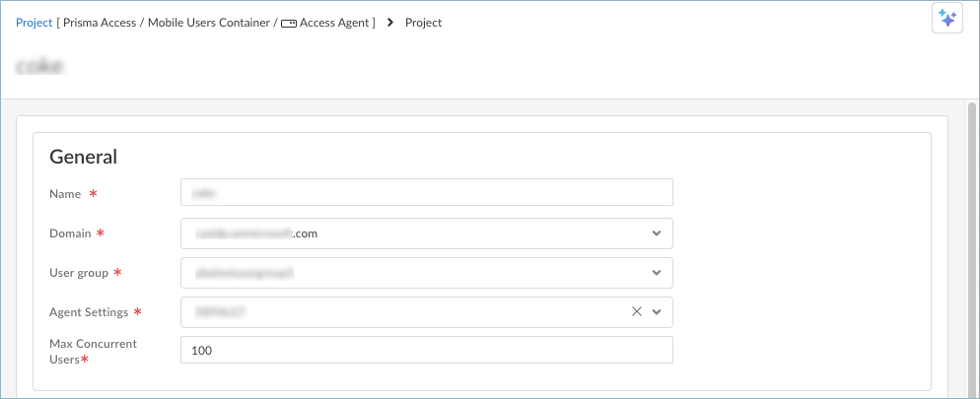Select Mobile Users Container in breadcrumb

click(207, 23)
